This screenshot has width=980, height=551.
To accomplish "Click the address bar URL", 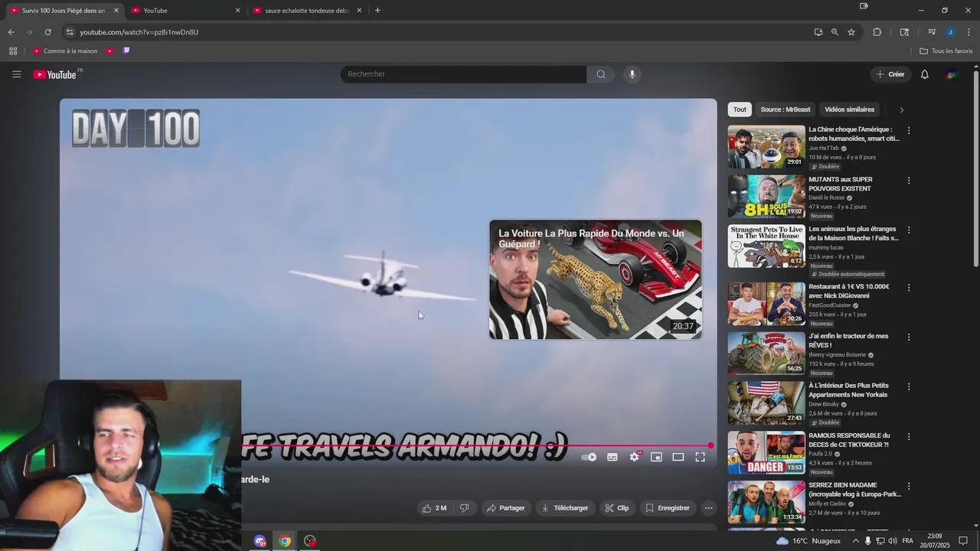I will click(x=139, y=32).
